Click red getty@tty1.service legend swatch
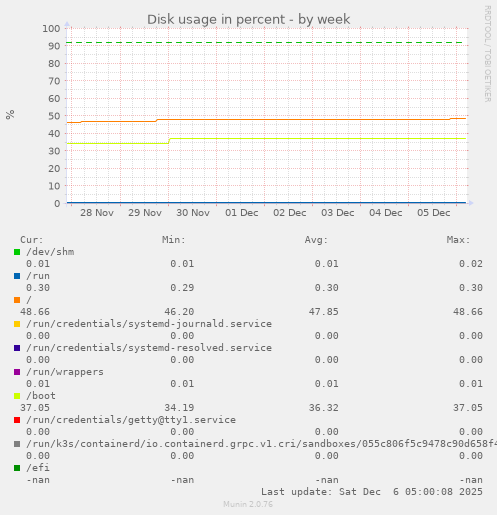The width and height of the screenshot is (497, 515). 17,420
